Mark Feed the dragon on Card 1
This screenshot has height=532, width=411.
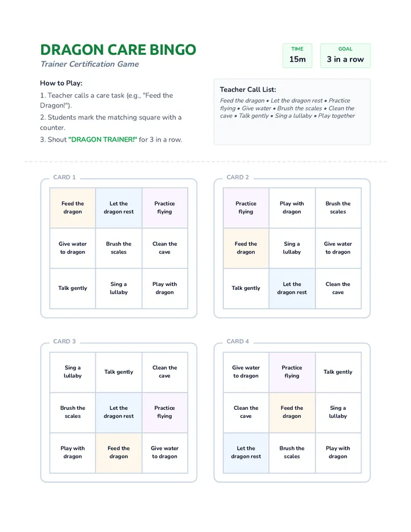tap(72, 208)
